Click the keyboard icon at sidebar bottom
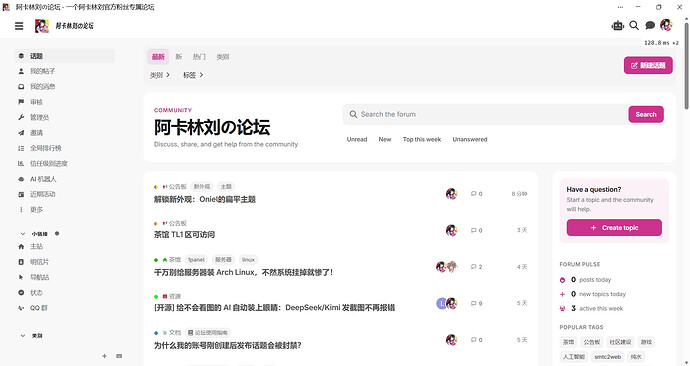 point(119,356)
